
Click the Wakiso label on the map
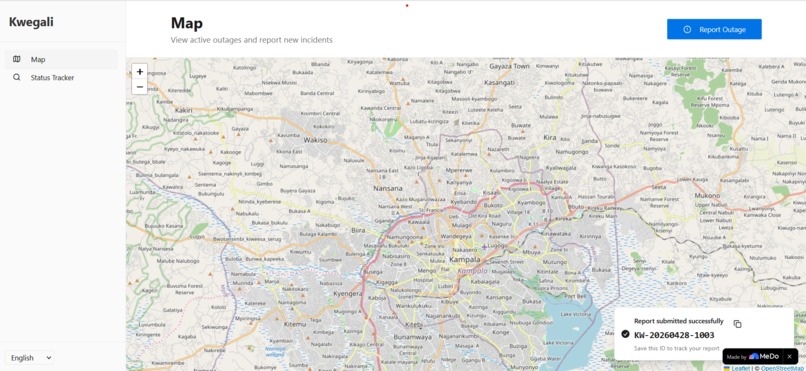[315, 140]
